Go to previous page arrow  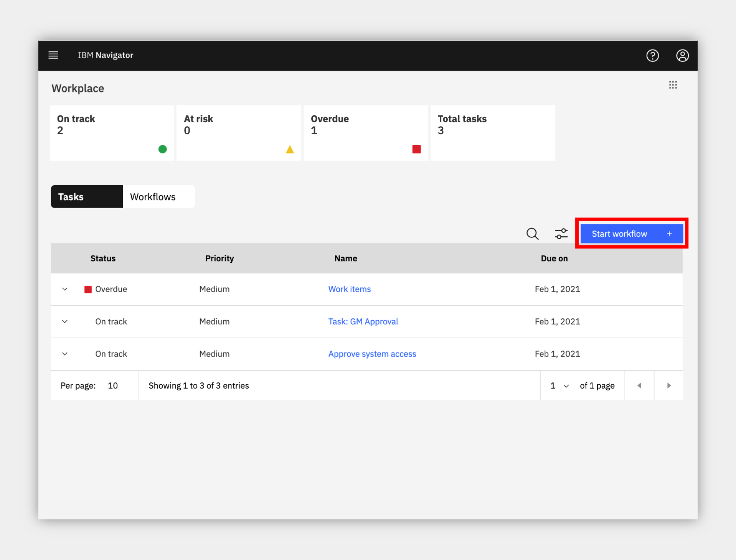[x=639, y=385]
